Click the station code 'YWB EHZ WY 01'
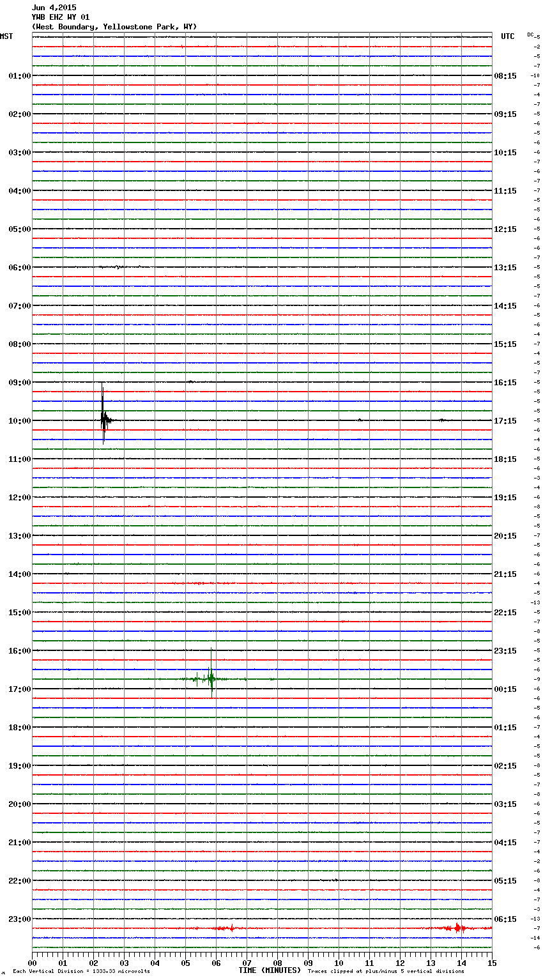The width and height of the screenshot is (543, 980). click(61, 17)
